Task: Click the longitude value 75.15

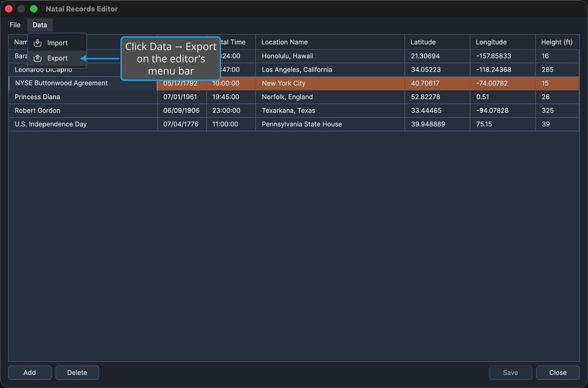Action: pos(503,124)
